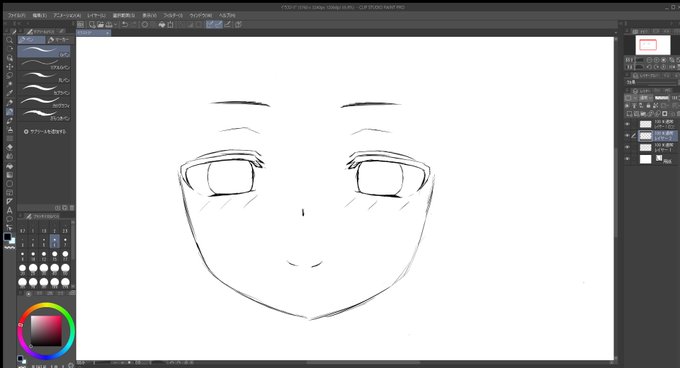Viewport: 680px width, 368px height.
Task: Toggle visibility of レイヤー 1
Action: [627, 147]
